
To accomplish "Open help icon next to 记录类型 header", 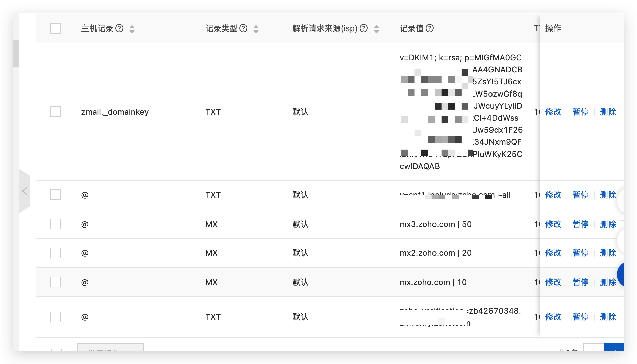I will (x=243, y=28).
